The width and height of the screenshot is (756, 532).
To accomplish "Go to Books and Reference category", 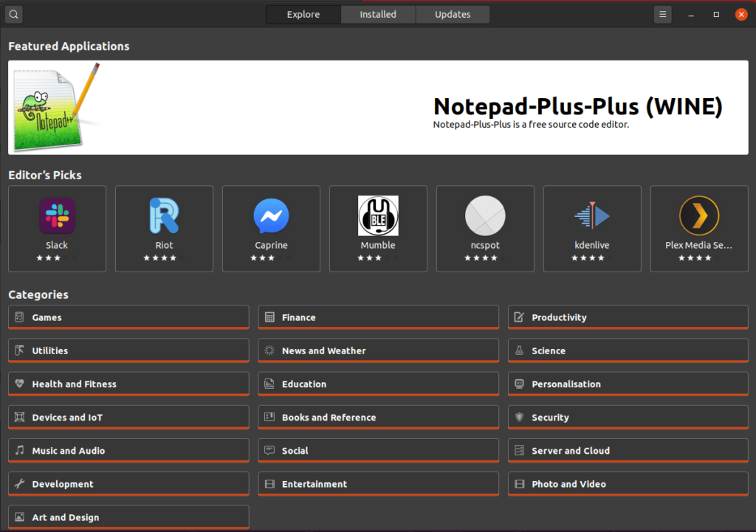I will point(379,417).
